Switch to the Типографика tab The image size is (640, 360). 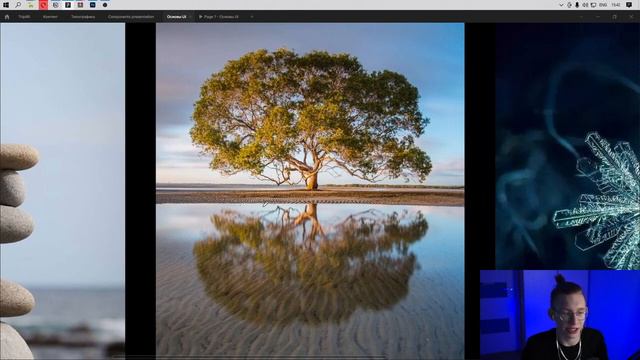(x=83, y=17)
